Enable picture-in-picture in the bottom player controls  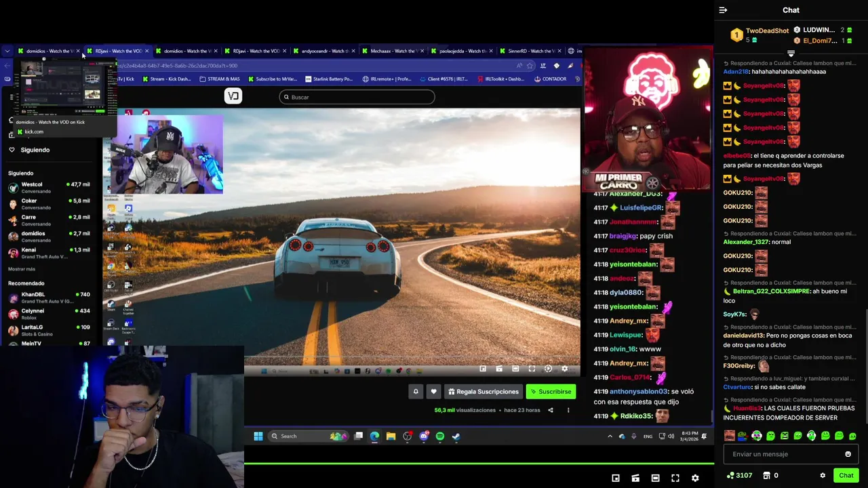click(616, 479)
